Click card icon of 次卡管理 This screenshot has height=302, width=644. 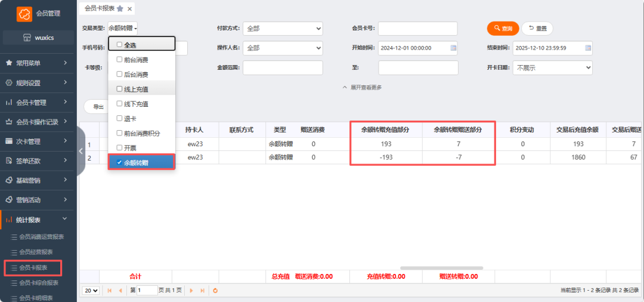pos(8,141)
